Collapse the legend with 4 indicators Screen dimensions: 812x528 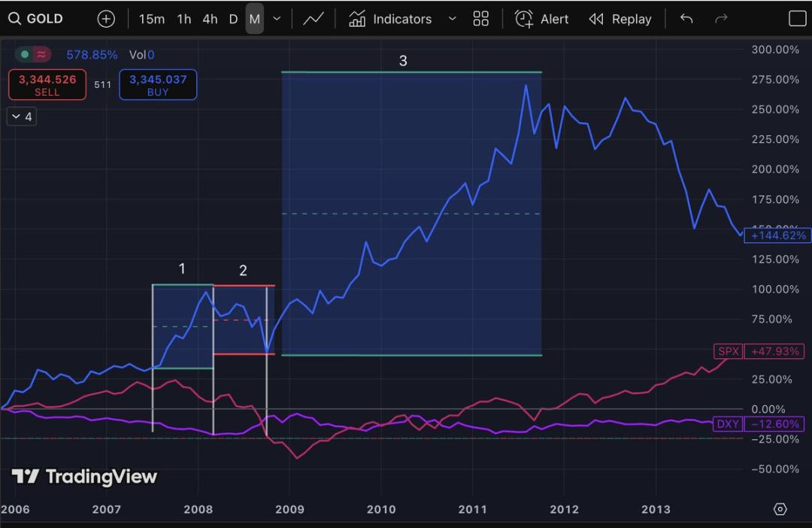point(22,117)
